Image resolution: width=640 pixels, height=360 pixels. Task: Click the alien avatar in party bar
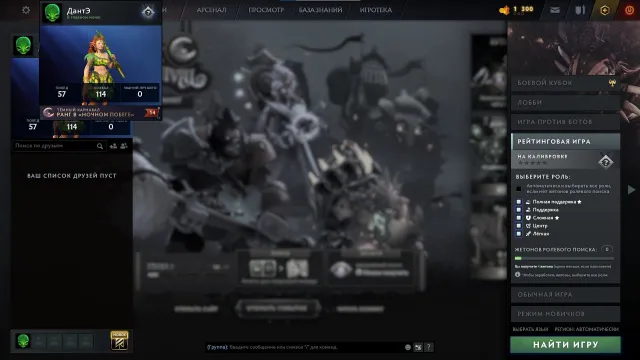(23, 340)
